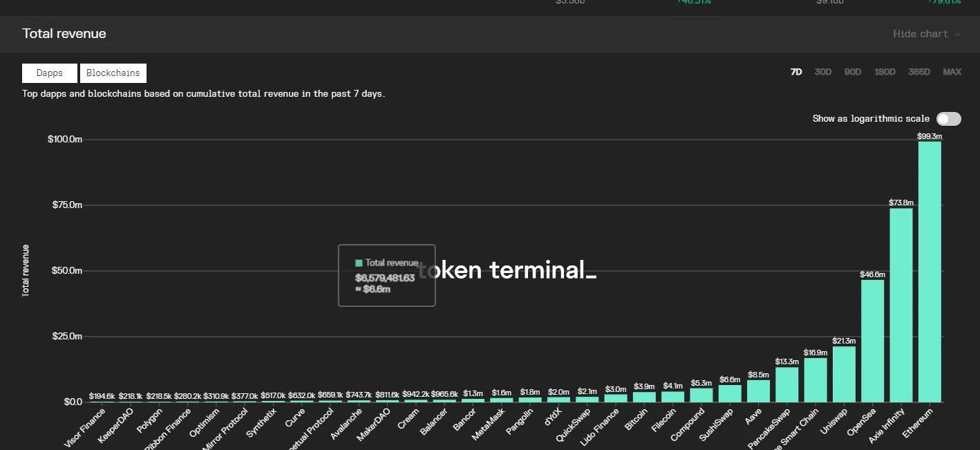This screenshot has height=450, width=980.
Task: Click the green Total revenue legend swatch
Action: pos(359,263)
